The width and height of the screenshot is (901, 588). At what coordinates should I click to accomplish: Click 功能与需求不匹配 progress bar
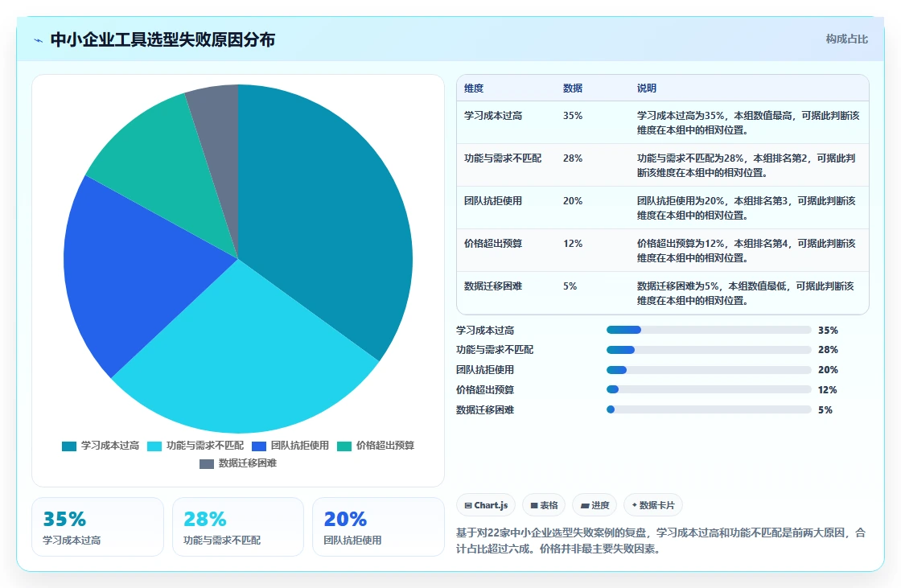(709, 349)
